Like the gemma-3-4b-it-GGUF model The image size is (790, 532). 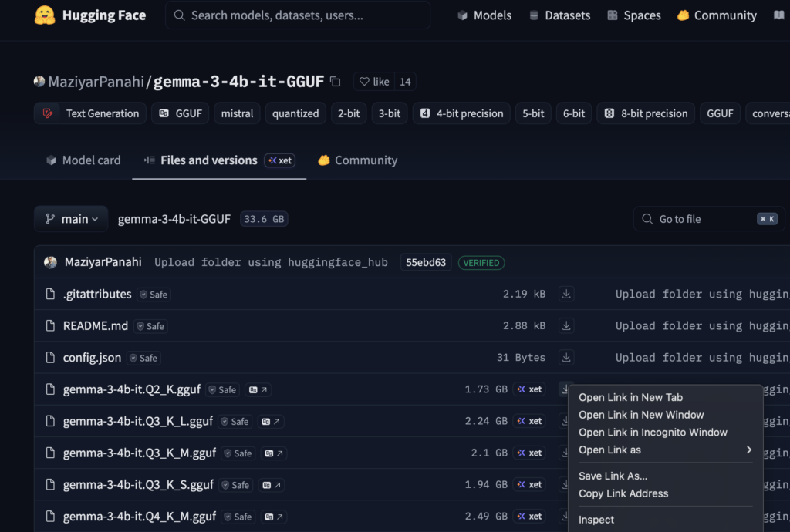tap(373, 82)
